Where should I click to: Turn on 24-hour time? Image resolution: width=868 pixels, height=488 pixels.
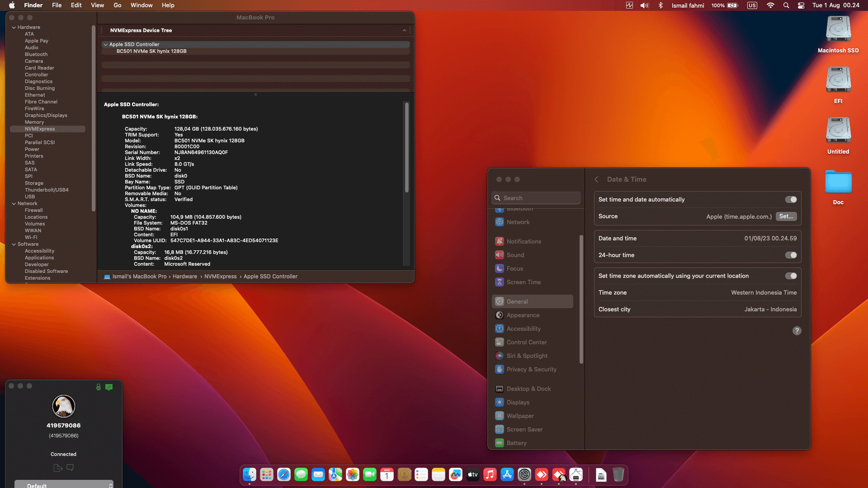pos(791,255)
